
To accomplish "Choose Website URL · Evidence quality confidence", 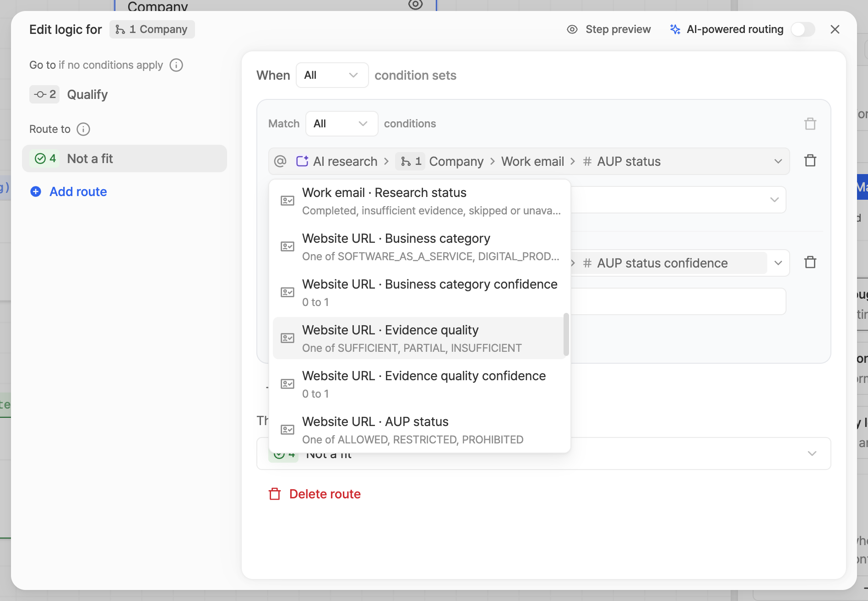I will (420, 384).
